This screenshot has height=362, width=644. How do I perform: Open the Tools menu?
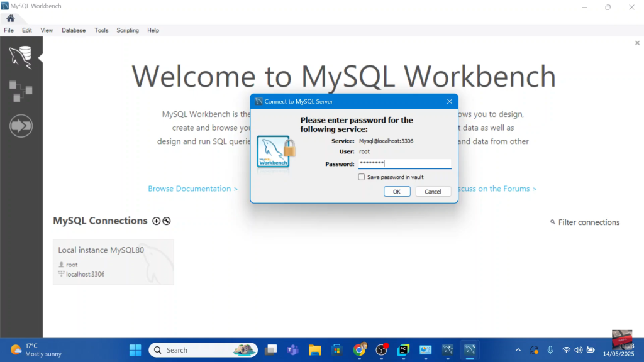point(101,30)
